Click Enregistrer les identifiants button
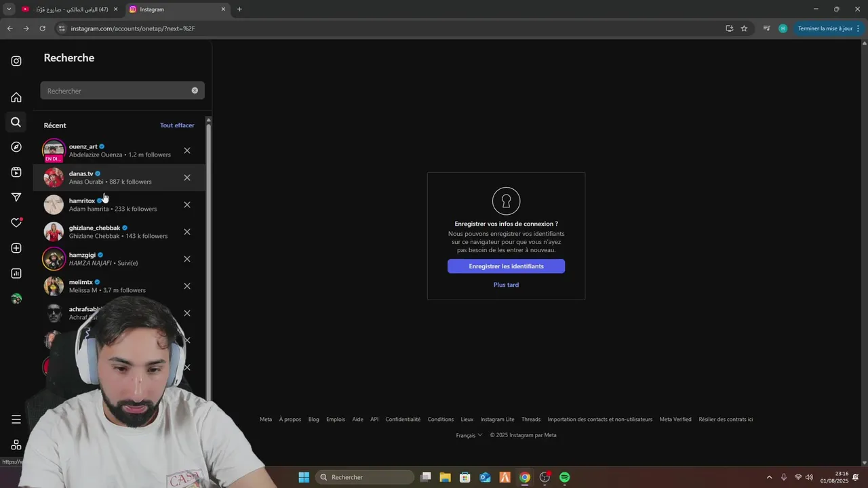The width and height of the screenshot is (868, 488). [x=506, y=266]
